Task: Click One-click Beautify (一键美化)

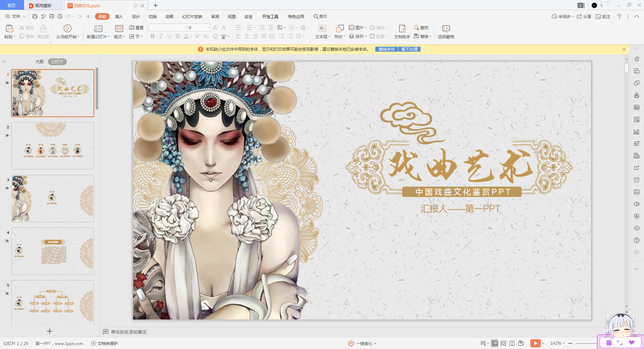Action: click(x=362, y=343)
